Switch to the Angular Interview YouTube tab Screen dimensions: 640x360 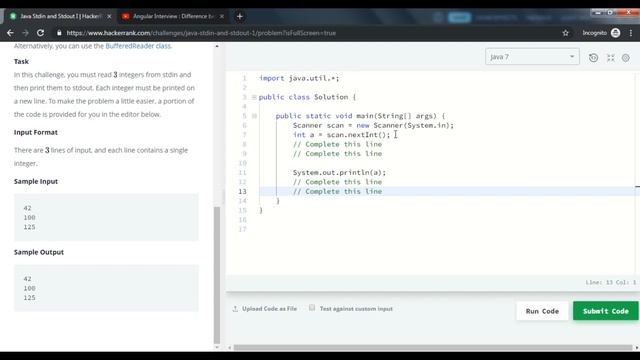point(173,16)
